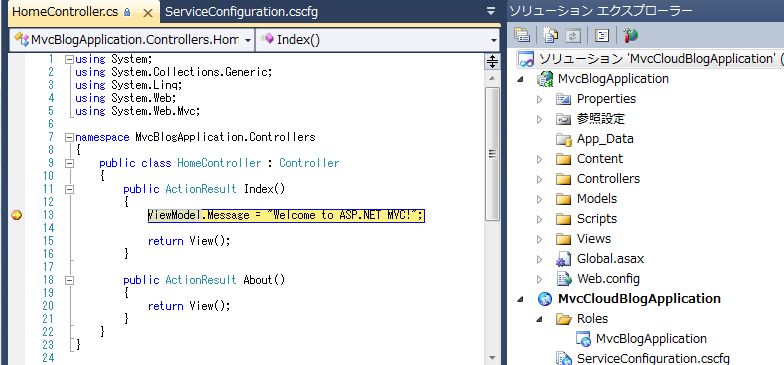The height and width of the screenshot is (365, 784).
Task: Select 'Global.asax' label in tree
Action: (x=610, y=258)
